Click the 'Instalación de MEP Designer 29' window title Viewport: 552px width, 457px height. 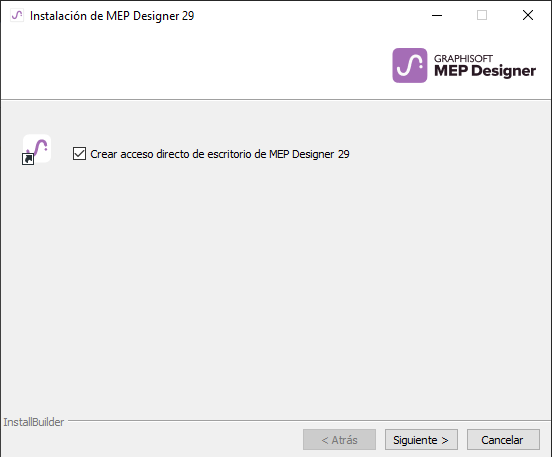[112, 16]
